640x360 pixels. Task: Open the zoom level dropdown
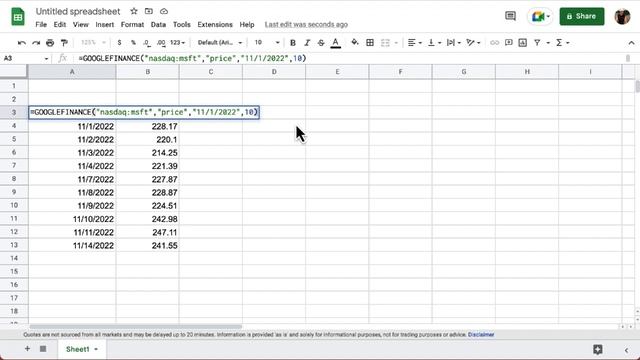[93, 42]
